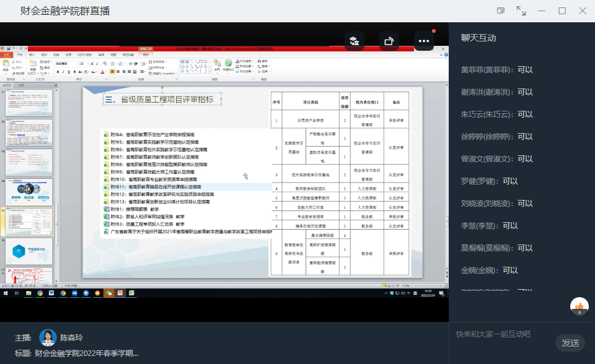The width and height of the screenshot is (595, 364).
Task: Click host 陈森玲's avatar picture
Action: (x=48, y=337)
